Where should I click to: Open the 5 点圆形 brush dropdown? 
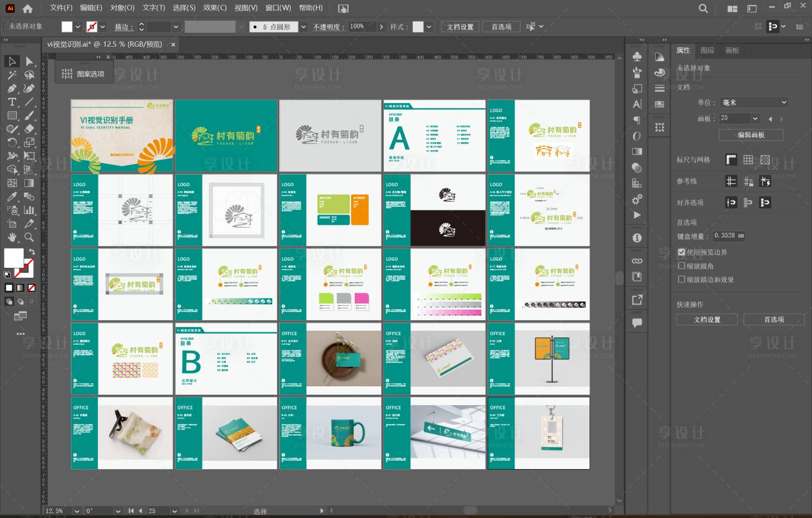[304, 27]
